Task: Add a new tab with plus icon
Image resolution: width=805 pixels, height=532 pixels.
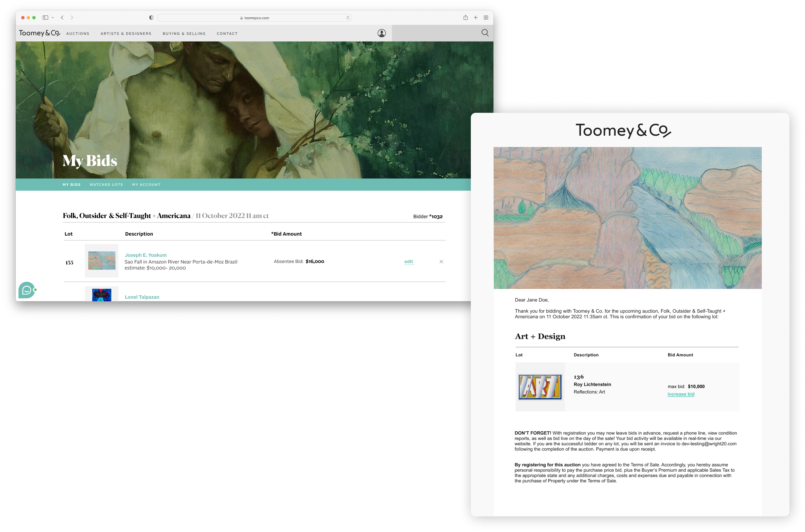Action: tap(476, 18)
